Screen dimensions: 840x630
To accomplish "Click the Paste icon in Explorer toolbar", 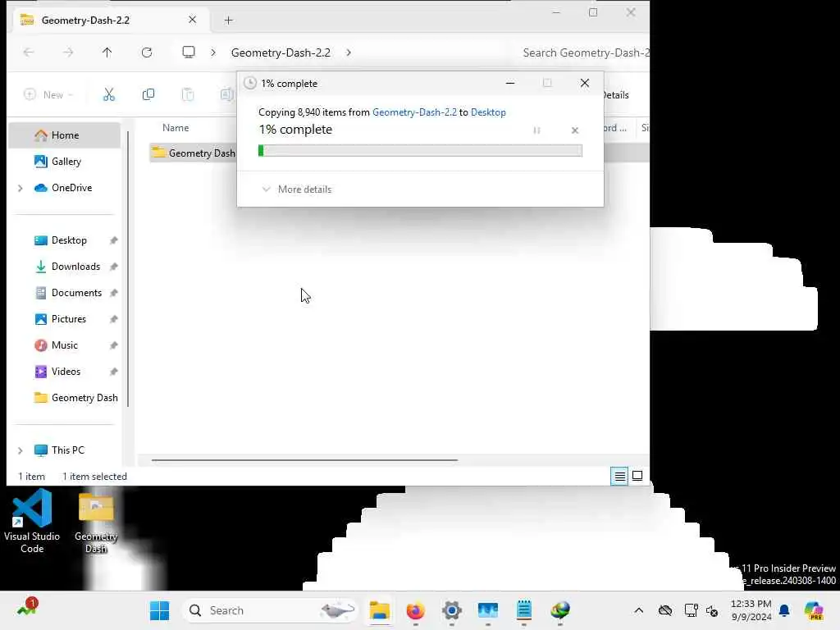I will (x=188, y=95).
